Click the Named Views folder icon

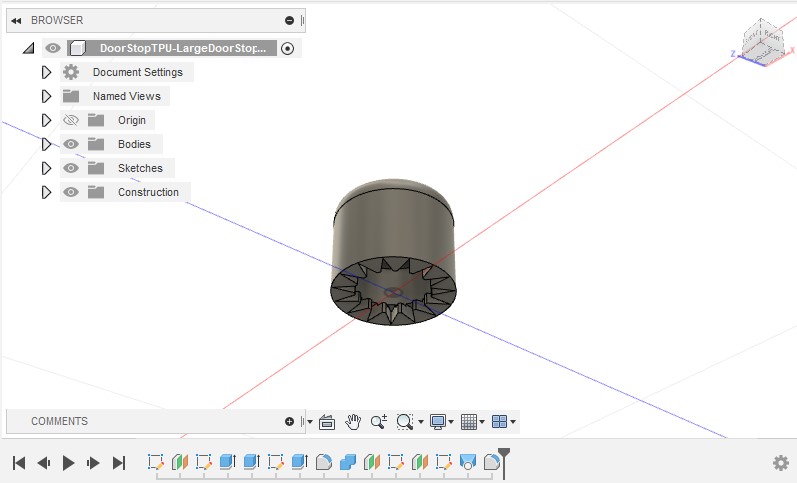pos(71,96)
